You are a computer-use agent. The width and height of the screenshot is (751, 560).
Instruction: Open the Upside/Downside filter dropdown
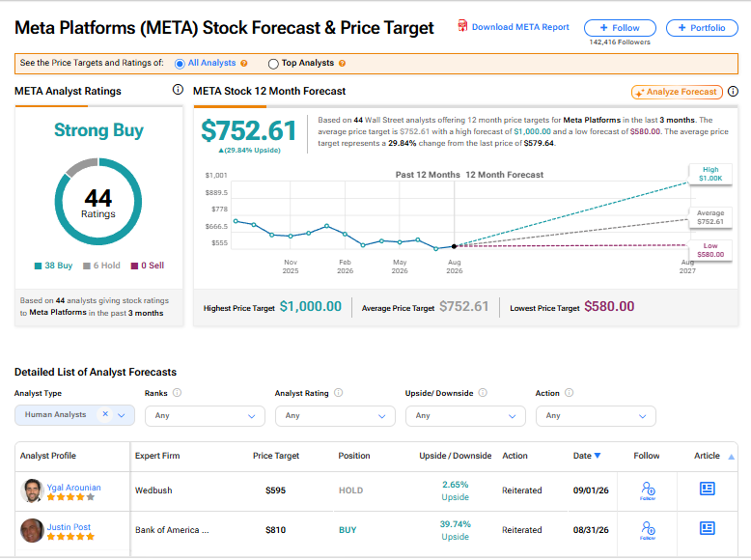(465, 416)
